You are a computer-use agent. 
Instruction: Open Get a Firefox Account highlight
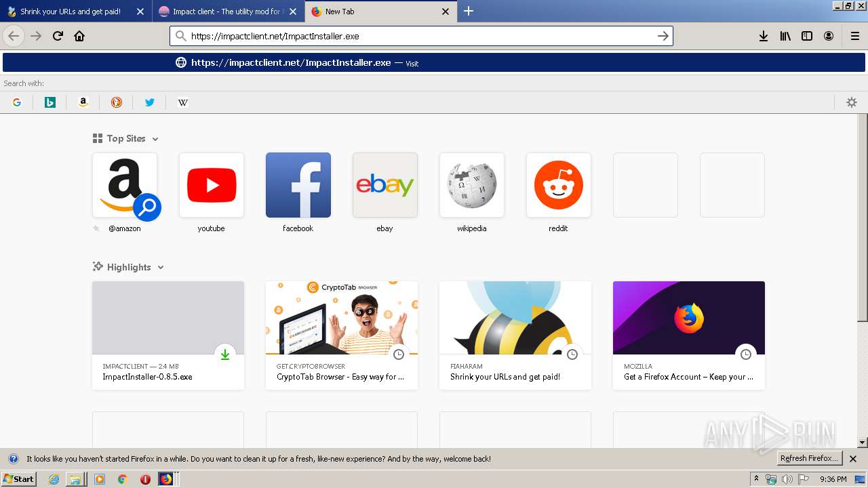[x=689, y=335]
